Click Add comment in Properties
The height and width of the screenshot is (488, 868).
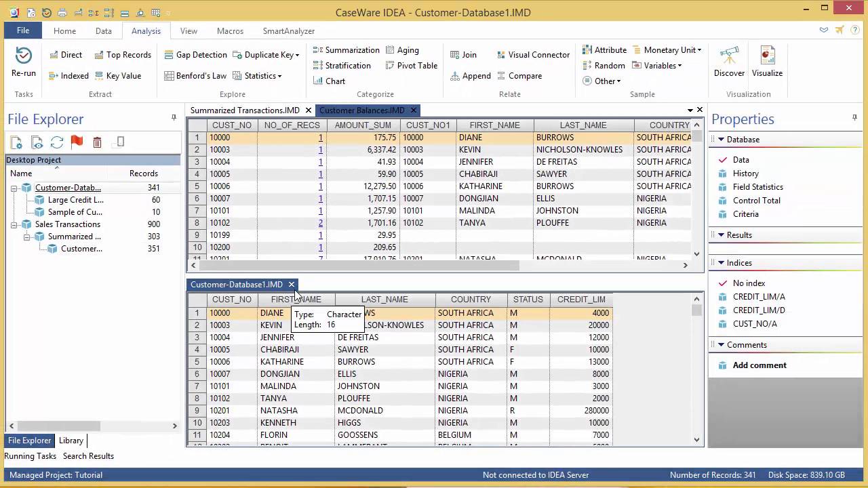(x=759, y=365)
